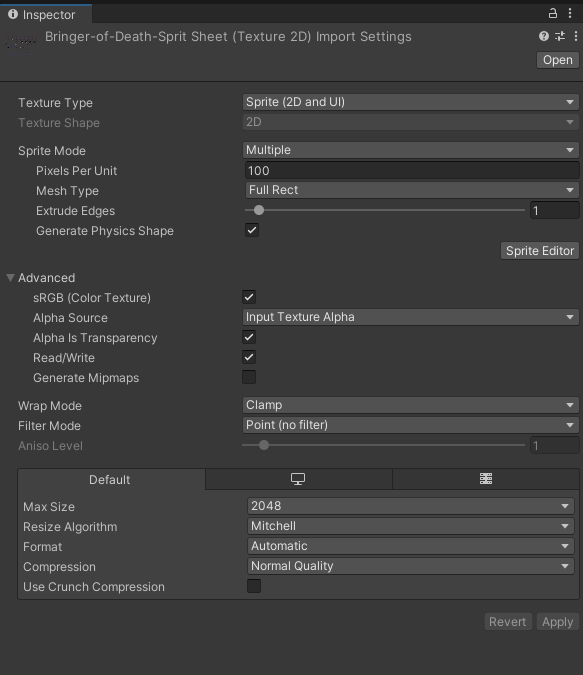Open the Compression quality dropdown
583x675 pixels.
pos(411,566)
